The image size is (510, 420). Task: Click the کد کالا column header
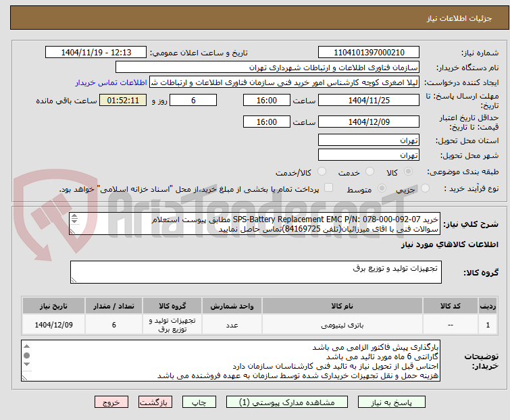[x=451, y=306]
